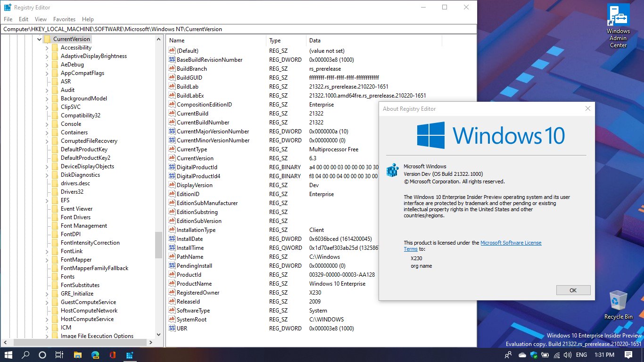Launch Microsoft Edge from the taskbar

click(95, 354)
